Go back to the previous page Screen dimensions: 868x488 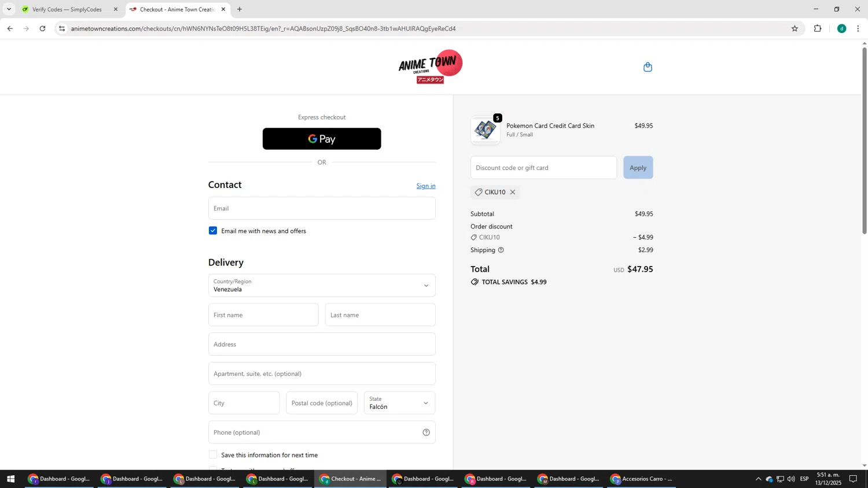pyautogui.click(x=10, y=28)
